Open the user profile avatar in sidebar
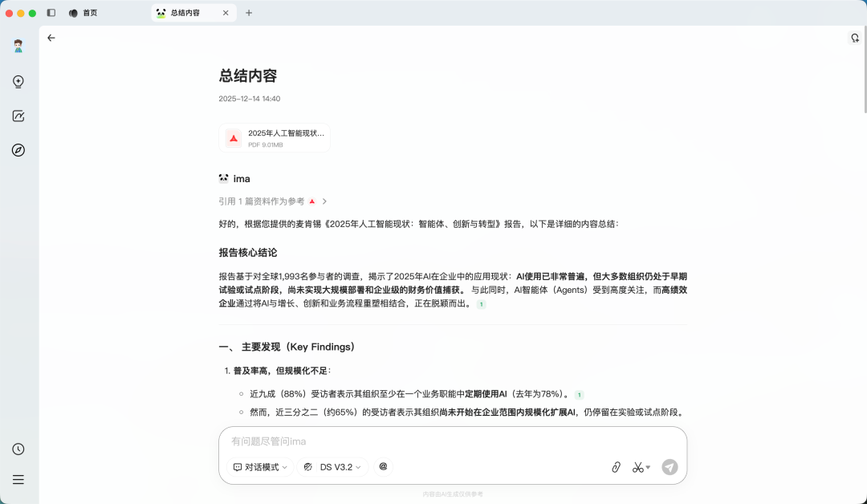 coord(18,46)
